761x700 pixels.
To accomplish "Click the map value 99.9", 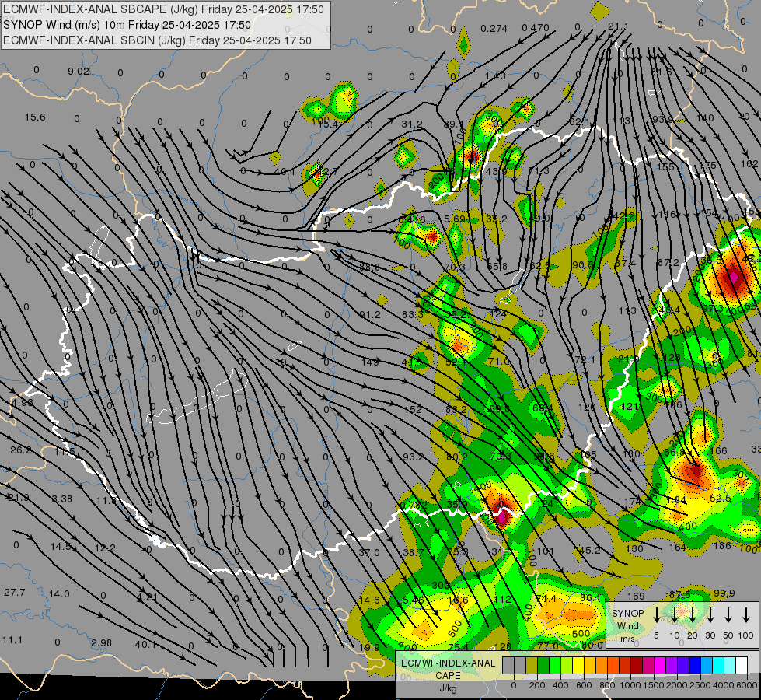I will 724,593.
